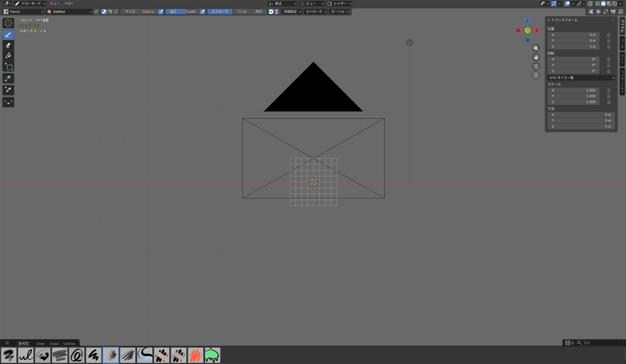Select rendered viewport shading
Viewport: 626px width, 364px height.
coord(615,4)
